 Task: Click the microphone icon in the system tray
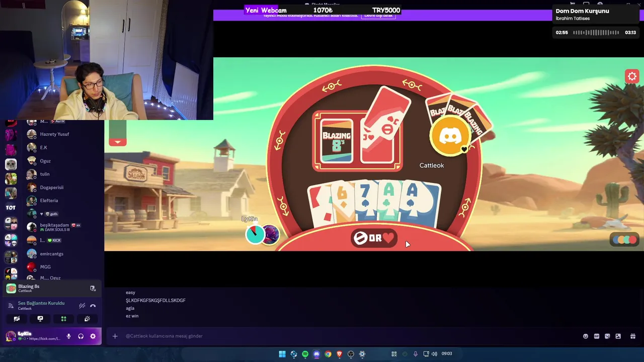point(416,354)
